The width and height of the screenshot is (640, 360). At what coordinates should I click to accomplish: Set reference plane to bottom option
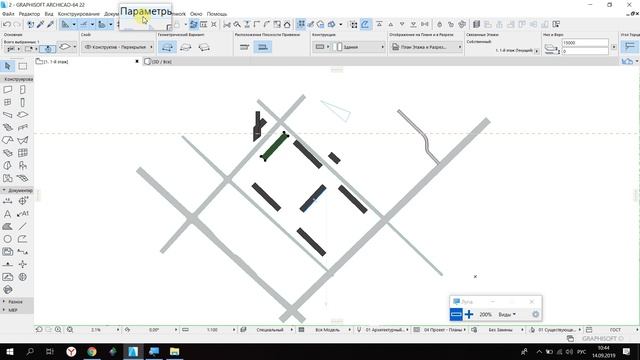263,47
